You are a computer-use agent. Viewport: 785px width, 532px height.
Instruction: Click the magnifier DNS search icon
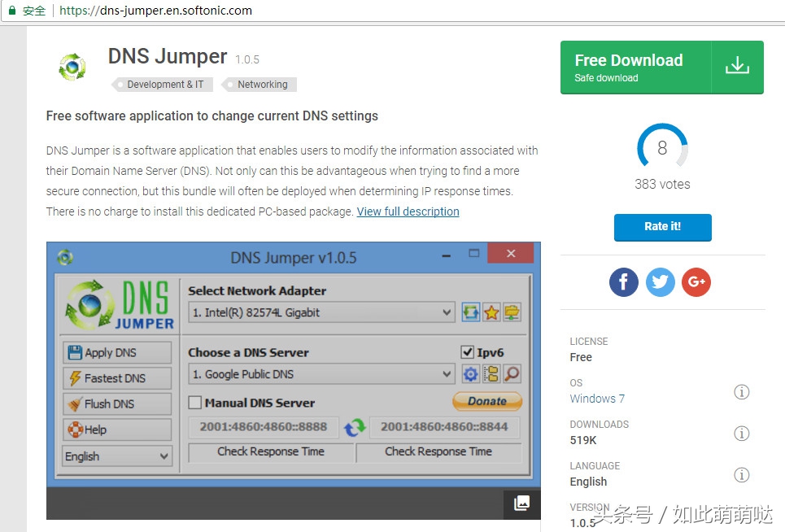point(512,374)
